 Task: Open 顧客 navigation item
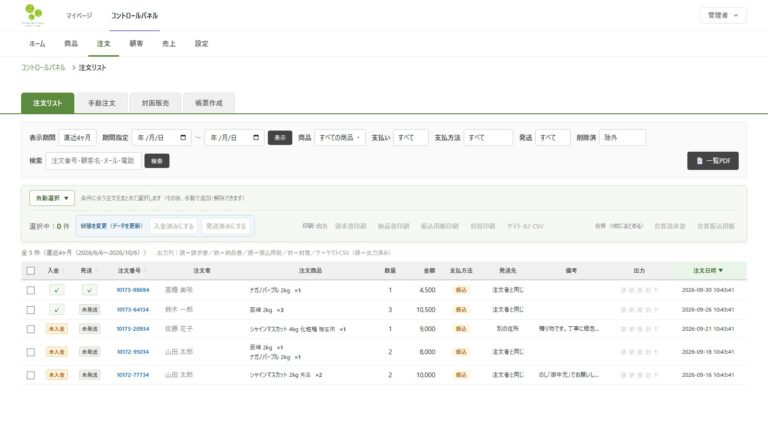(136, 44)
